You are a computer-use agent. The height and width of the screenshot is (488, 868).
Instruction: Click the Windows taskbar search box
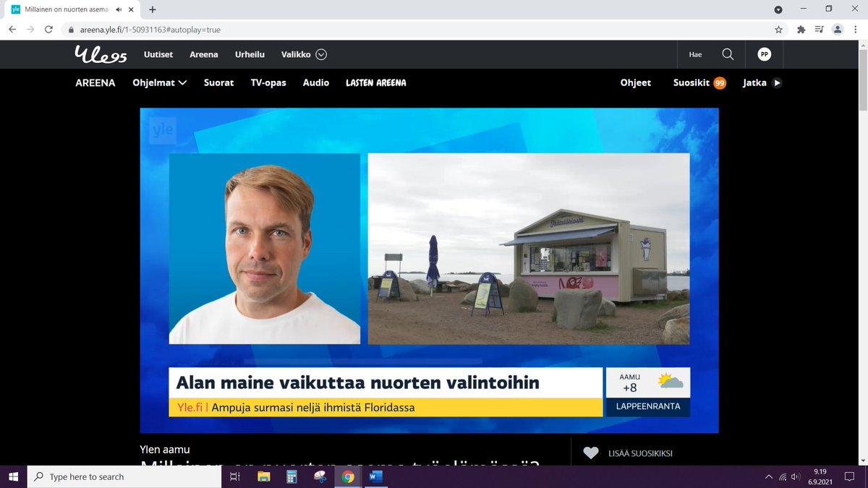click(124, 476)
